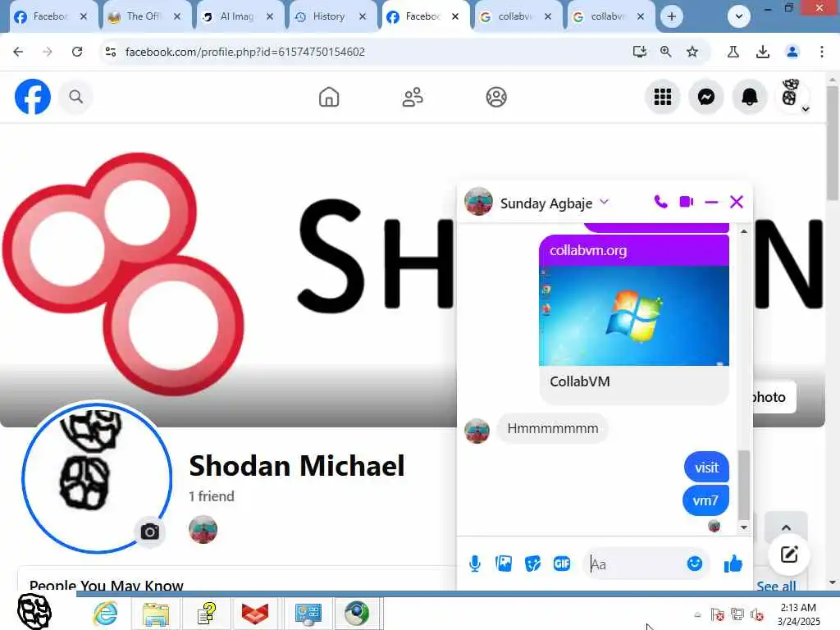Reload the page
This screenshot has height=630, width=840.
coord(77,52)
